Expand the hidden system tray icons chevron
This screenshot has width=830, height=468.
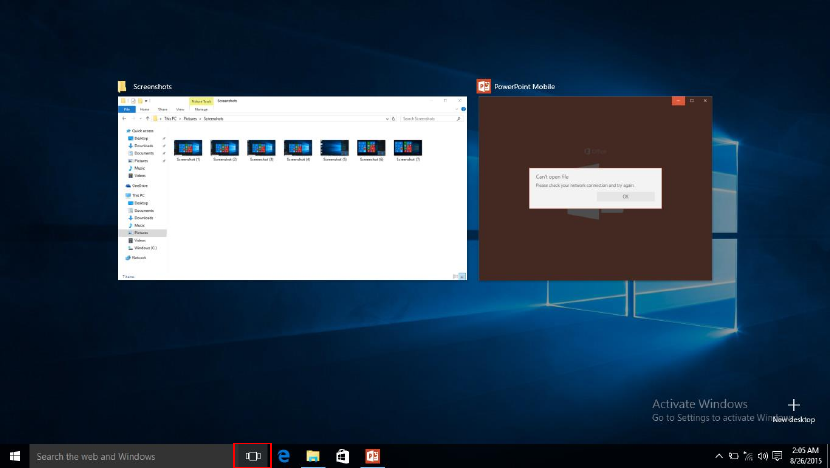tap(718, 456)
